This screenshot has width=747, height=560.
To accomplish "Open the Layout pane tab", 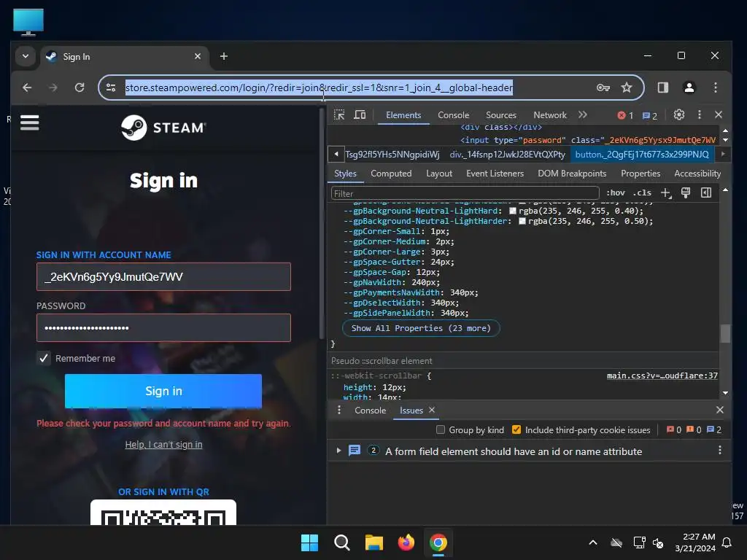I will 438,174.
